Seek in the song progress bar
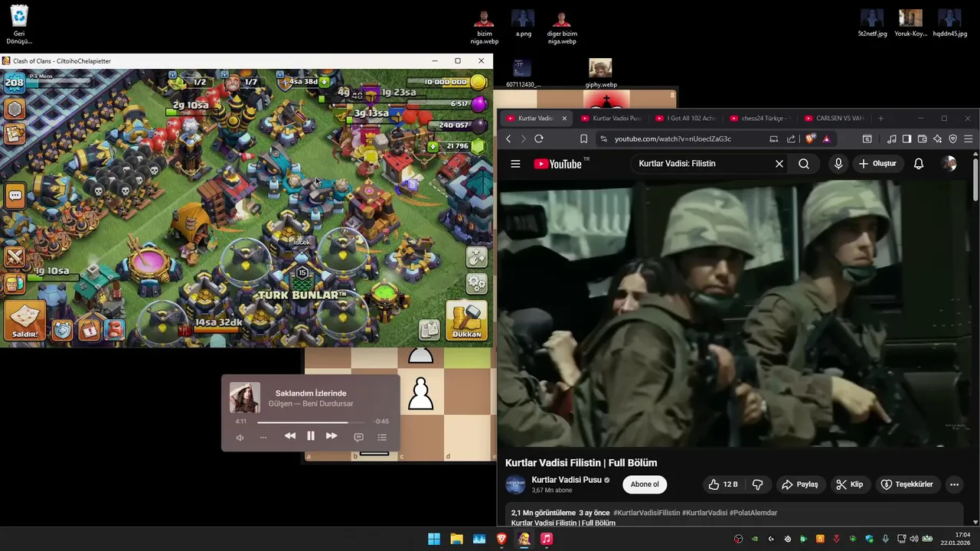 (310, 422)
